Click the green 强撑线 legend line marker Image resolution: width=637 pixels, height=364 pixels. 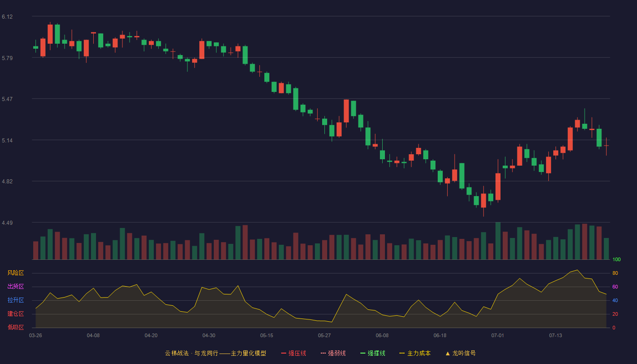tap(363, 353)
